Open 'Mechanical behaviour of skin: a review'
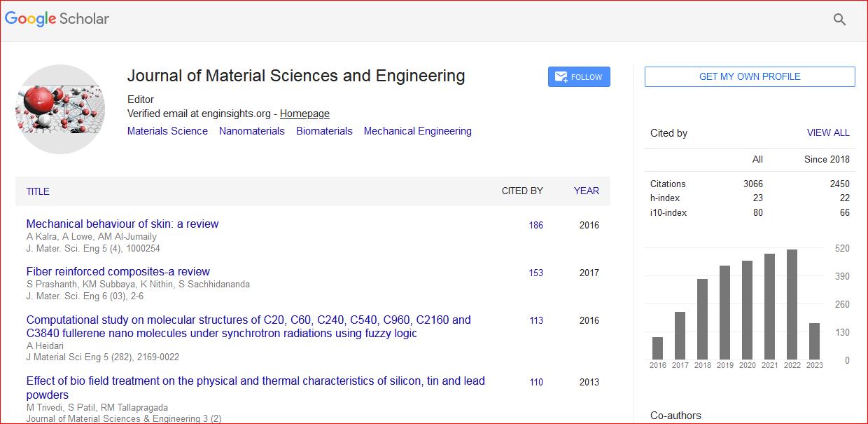Viewport: 868px width, 424px height. coord(122,224)
